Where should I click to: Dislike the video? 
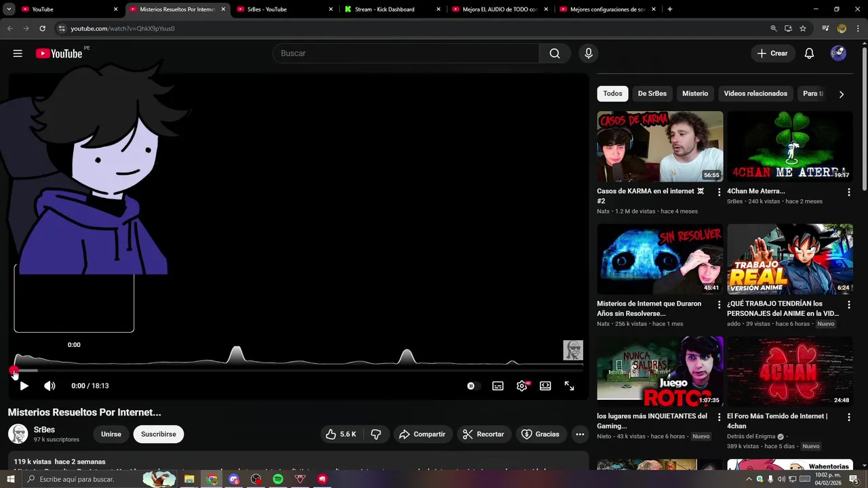(x=376, y=434)
